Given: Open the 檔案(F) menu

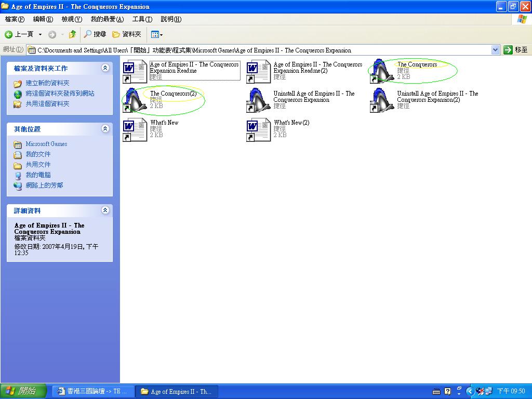Looking at the screenshot, I should pos(15,19).
